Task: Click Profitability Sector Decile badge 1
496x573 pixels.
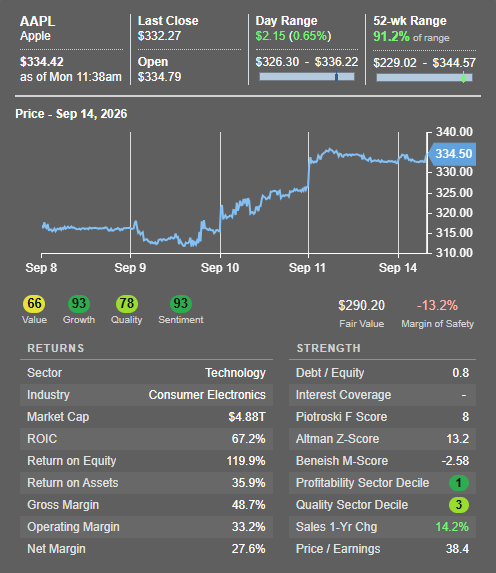Action: 459,483
